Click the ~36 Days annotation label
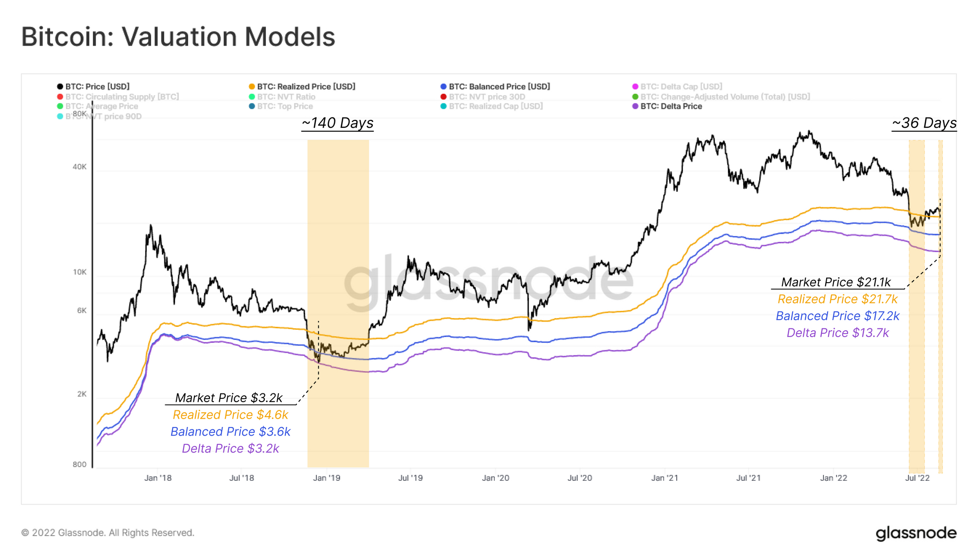This screenshot has width=972, height=560. click(x=924, y=123)
